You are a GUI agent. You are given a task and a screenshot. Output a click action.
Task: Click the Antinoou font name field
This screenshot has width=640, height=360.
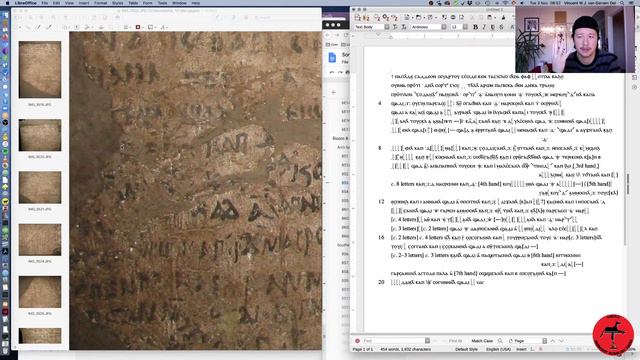coord(426,27)
